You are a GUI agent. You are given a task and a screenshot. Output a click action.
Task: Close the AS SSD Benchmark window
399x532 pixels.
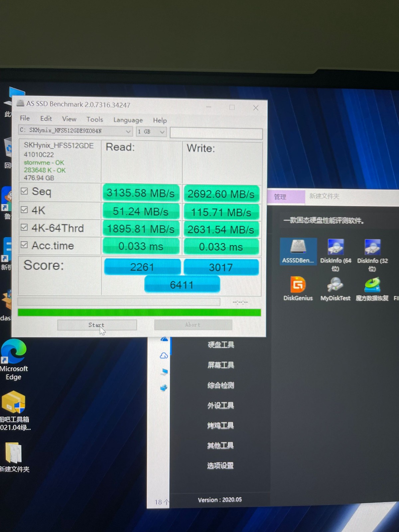pyautogui.click(x=256, y=108)
